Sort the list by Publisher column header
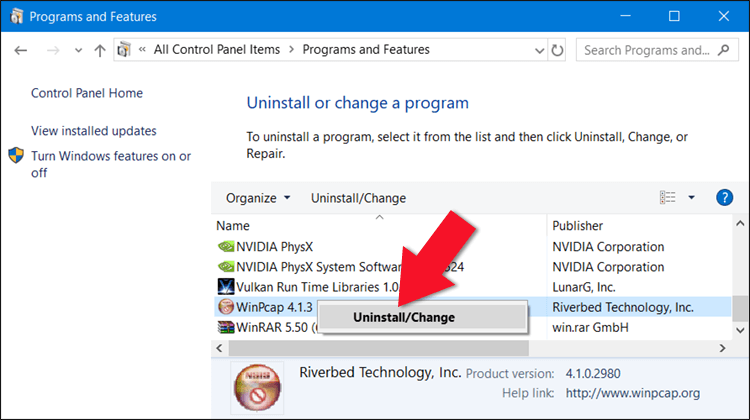 578,226
